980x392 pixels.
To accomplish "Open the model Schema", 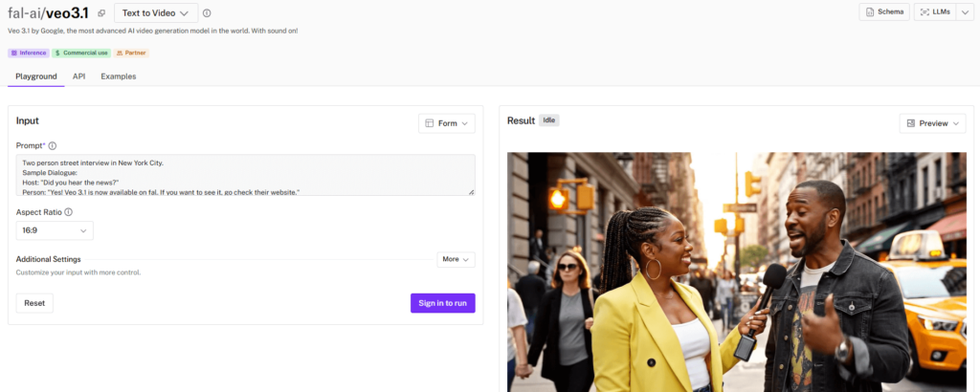I will coord(884,11).
